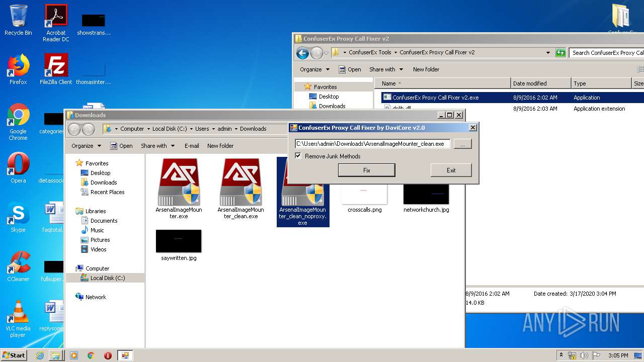Viewport: 644px width, 362px height.
Task: Open Internet Explorer from the taskbar
Action: (40, 355)
